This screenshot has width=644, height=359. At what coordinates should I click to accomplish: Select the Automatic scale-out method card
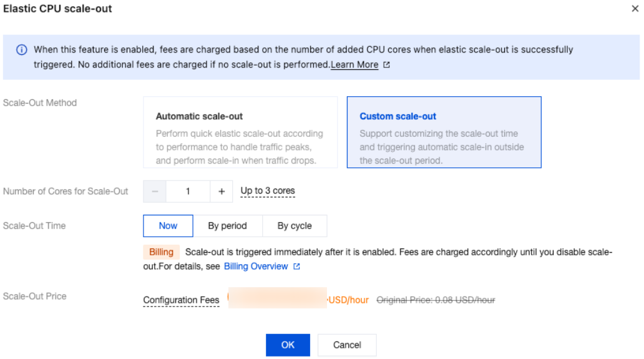click(x=240, y=132)
